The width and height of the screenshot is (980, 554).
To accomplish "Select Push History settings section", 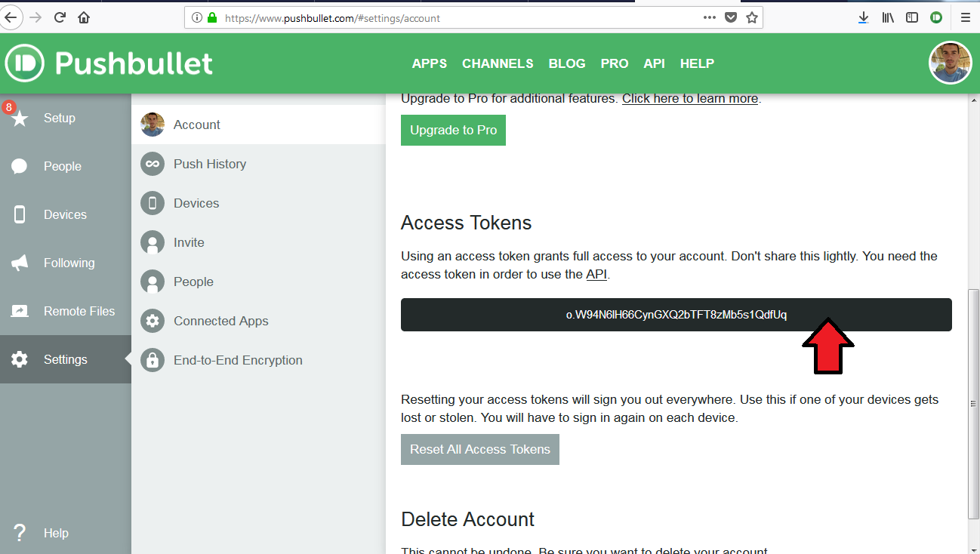I will pos(258,164).
